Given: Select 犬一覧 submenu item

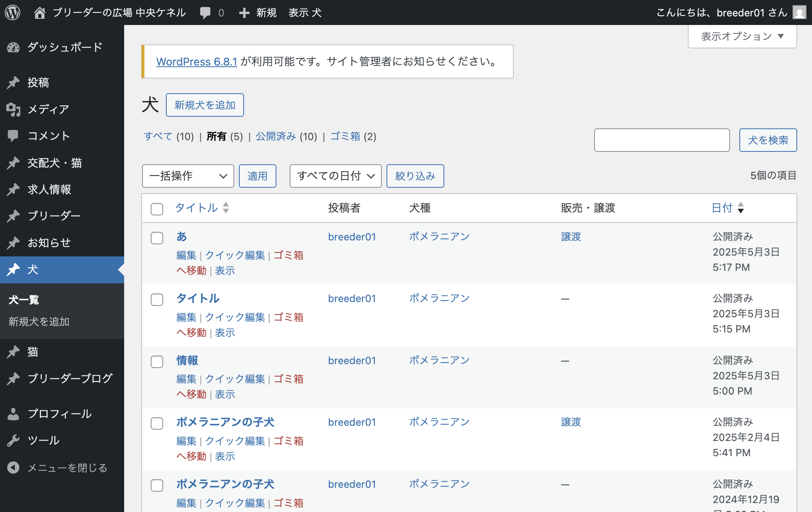Looking at the screenshot, I should [24, 300].
